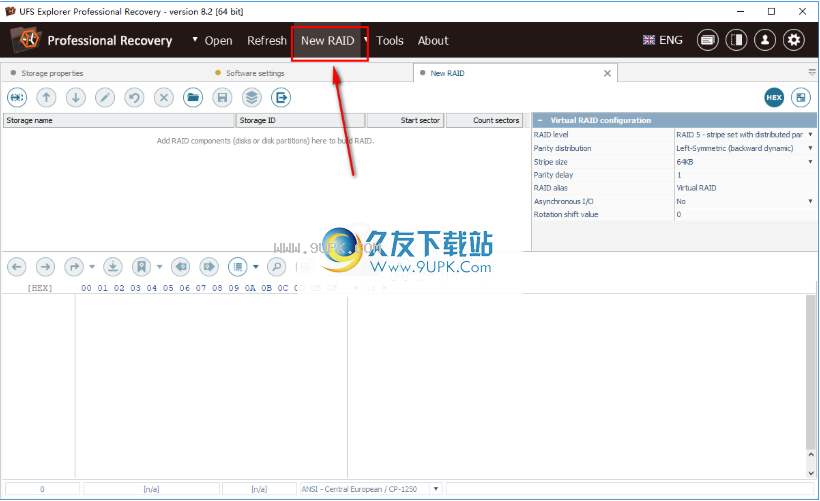Click the panel layout icon in header
The height and width of the screenshot is (501, 820).
pos(736,40)
